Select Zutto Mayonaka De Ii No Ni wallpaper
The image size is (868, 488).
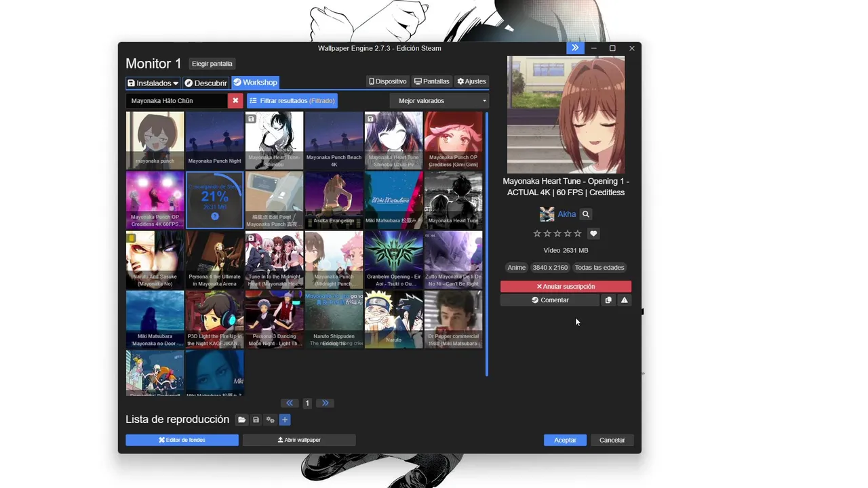pos(453,260)
